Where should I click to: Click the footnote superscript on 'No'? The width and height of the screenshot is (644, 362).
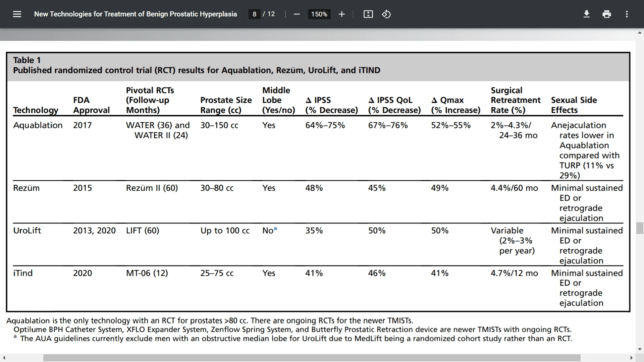click(x=275, y=229)
